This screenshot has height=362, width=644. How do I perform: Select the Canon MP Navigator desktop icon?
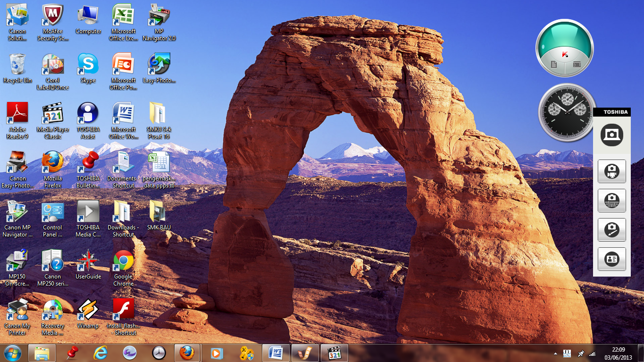17,219
